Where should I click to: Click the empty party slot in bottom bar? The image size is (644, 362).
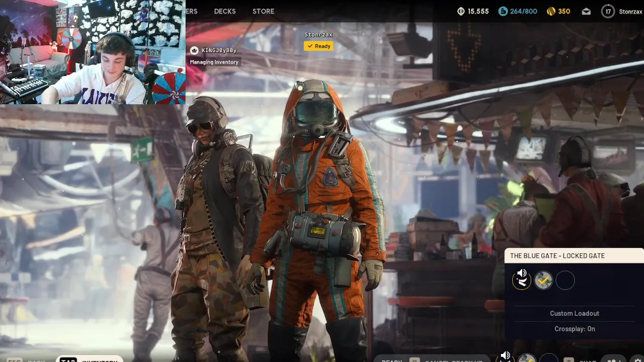pos(548,358)
